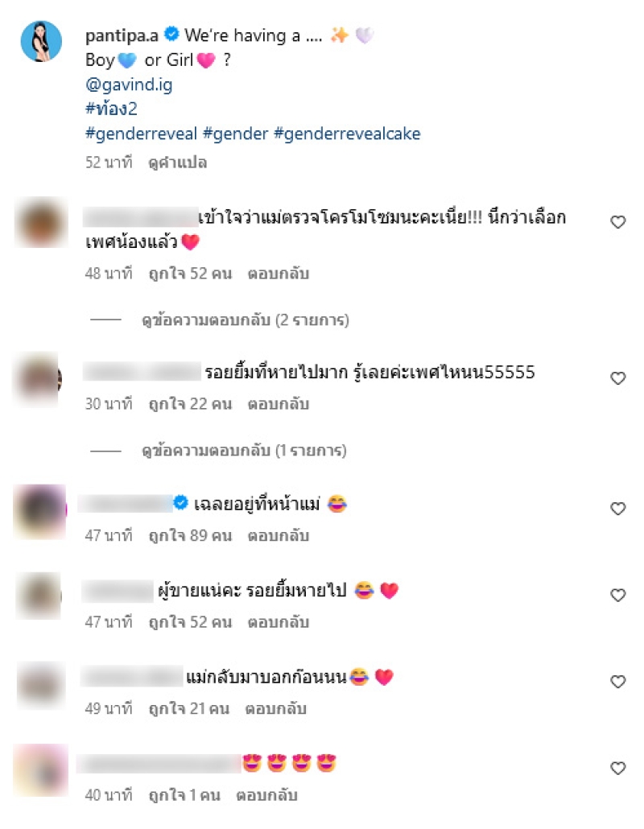View the 52 likes on first comment
Viewport: 644px width, 829px height.
[x=190, y=274]
